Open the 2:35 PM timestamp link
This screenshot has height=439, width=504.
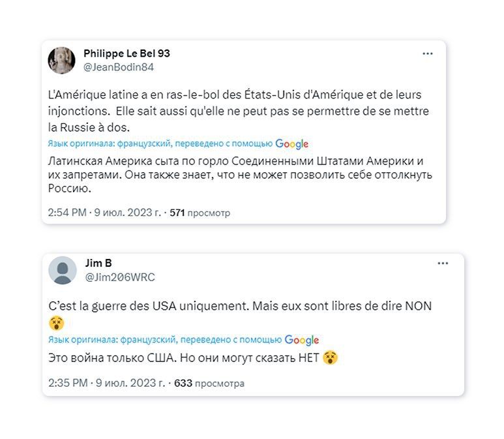(x=106, y=383)
